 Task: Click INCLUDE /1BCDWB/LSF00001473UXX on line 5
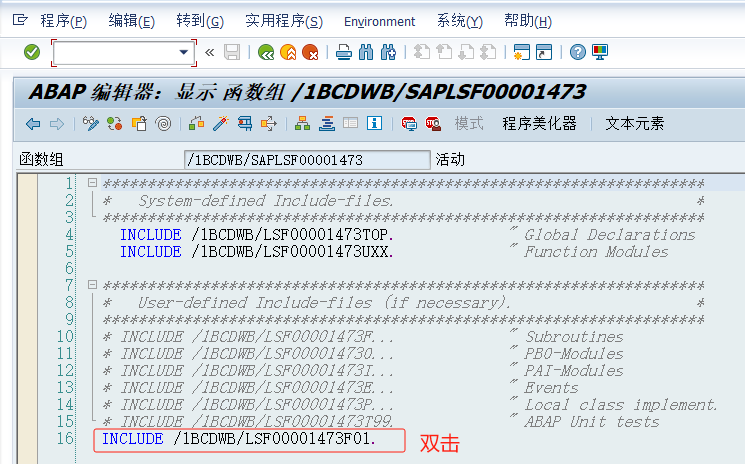(257, 252)
